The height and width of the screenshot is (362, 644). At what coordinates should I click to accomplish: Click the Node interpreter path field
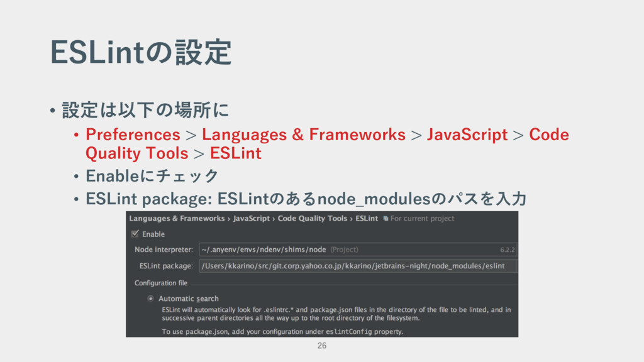358,250
